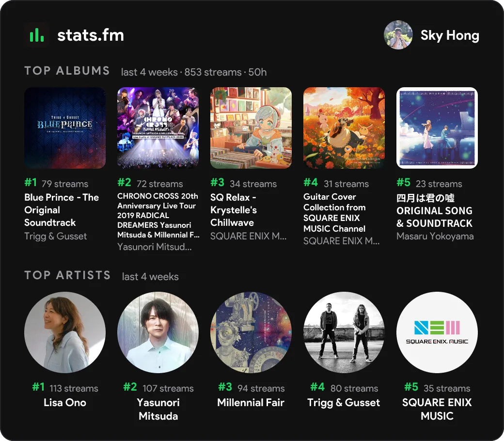The height and width of the screenshot is (441, 504).
Task: Select Trigg & Gusset's black-and-white photo
Action: tap(344, 332)
